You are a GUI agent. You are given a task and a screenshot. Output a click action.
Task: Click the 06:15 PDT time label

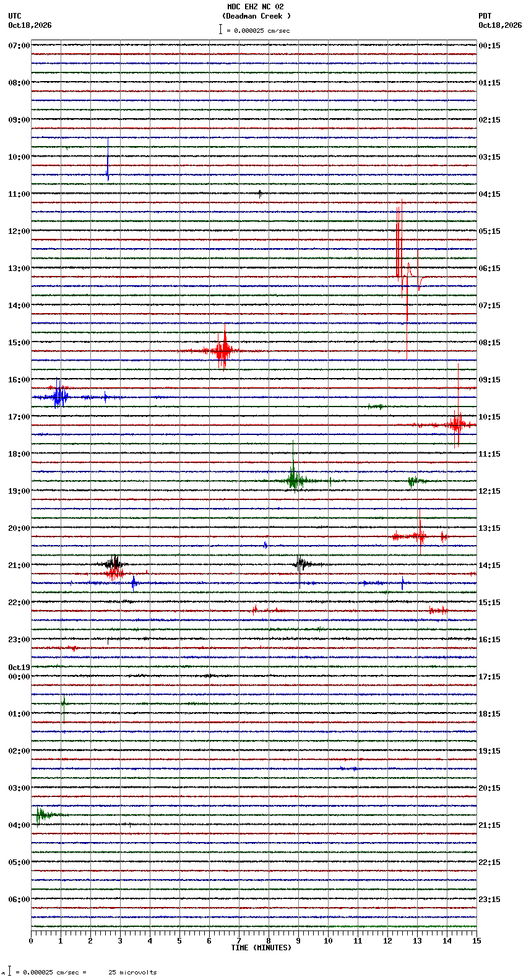click(489, 269)
